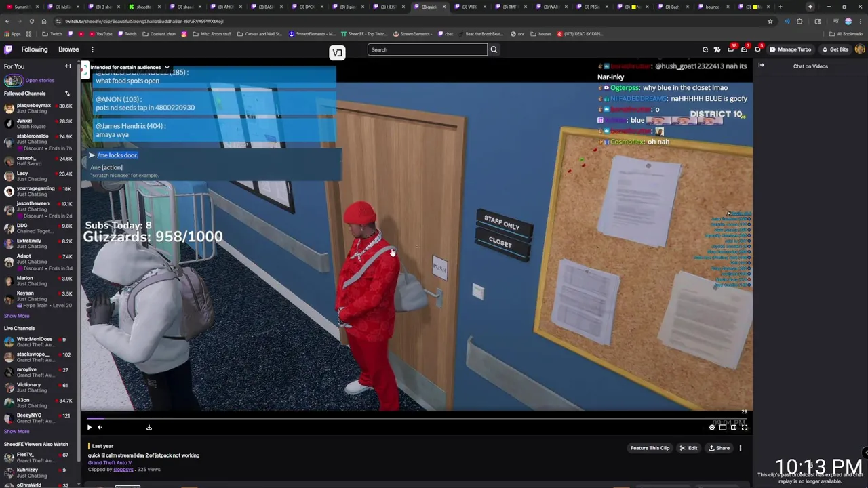Open Jynxzi channel in sidebar
The image size is (868, 488).
(39, 124)
